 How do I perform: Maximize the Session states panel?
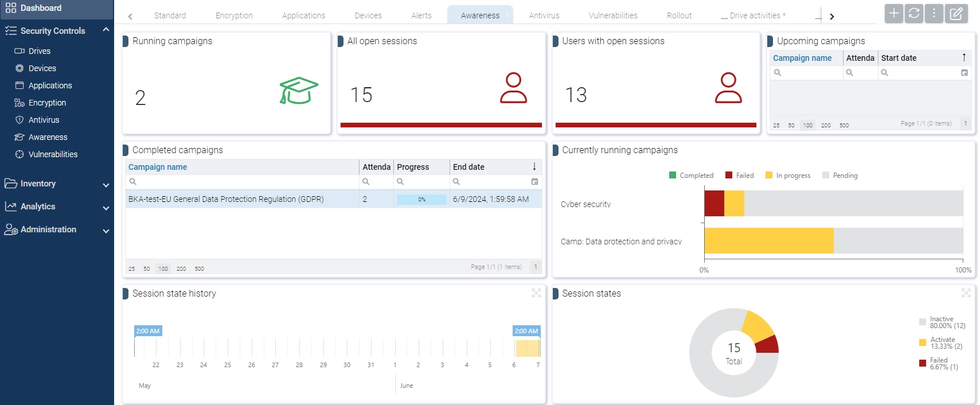point(966,293)
